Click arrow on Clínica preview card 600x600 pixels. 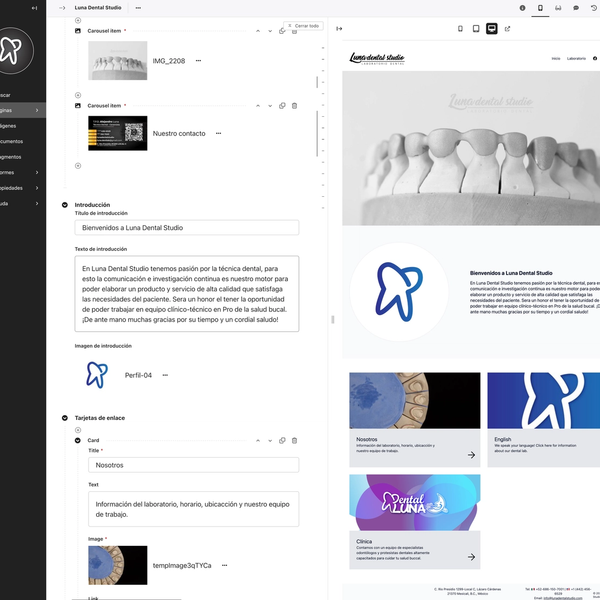pos(471,557)
